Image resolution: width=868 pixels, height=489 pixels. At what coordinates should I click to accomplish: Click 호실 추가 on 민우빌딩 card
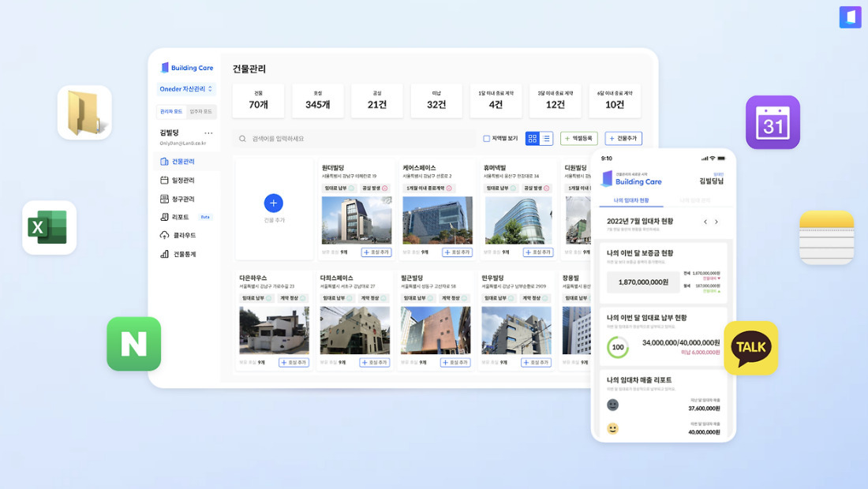point(537,362)
